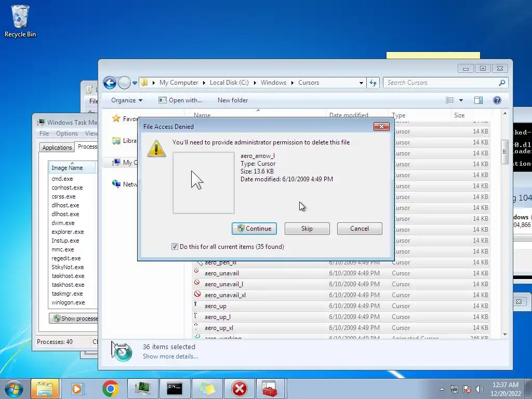Open Sticky Notes taskbar icon
Image resolution: width=532 pixels, height=399 pixels.
(x=207, y=389)
